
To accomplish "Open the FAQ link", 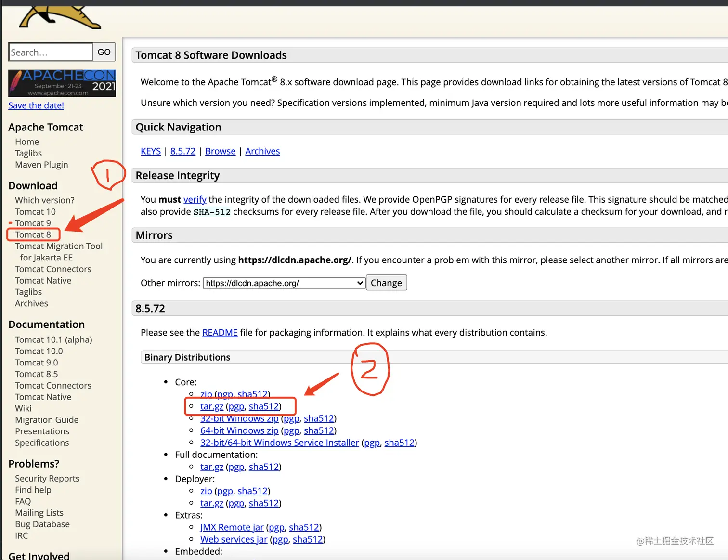I will pyautogui.click(x=23, y=501).
